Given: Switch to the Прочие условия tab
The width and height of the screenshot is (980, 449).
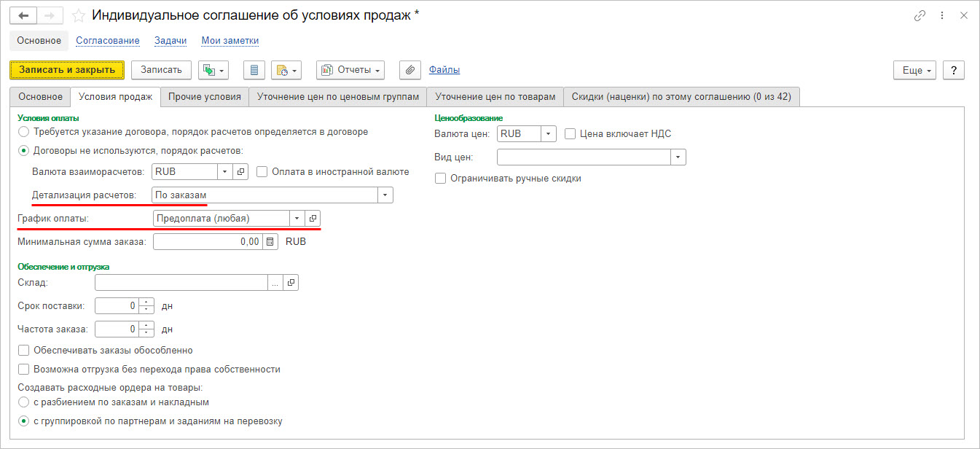Looking at the screenshot, I should (204, 97).
